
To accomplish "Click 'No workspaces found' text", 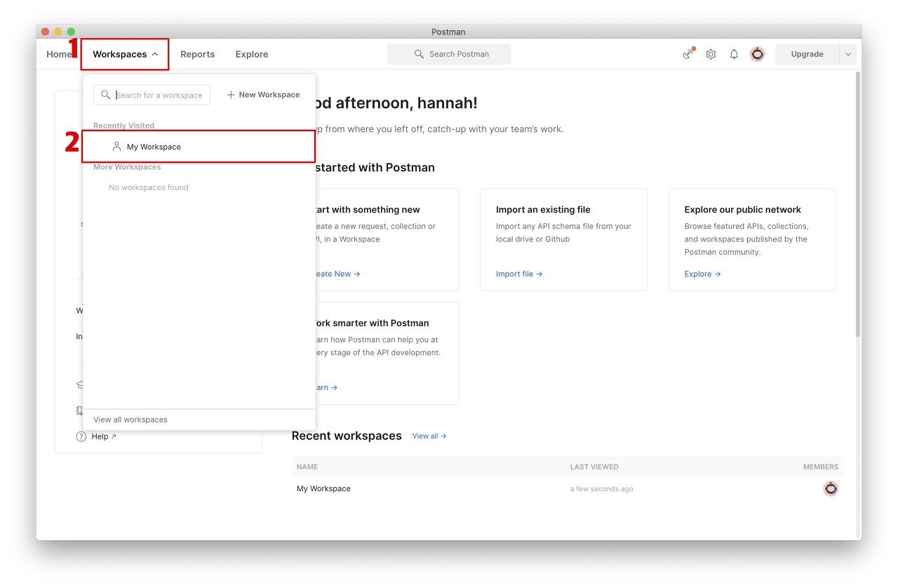I will (149, 187).
